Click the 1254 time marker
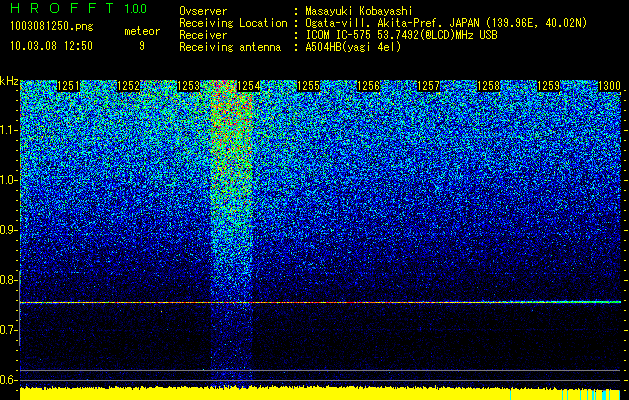Viewport: 629px width, 400px height. [x=249, y=86]
